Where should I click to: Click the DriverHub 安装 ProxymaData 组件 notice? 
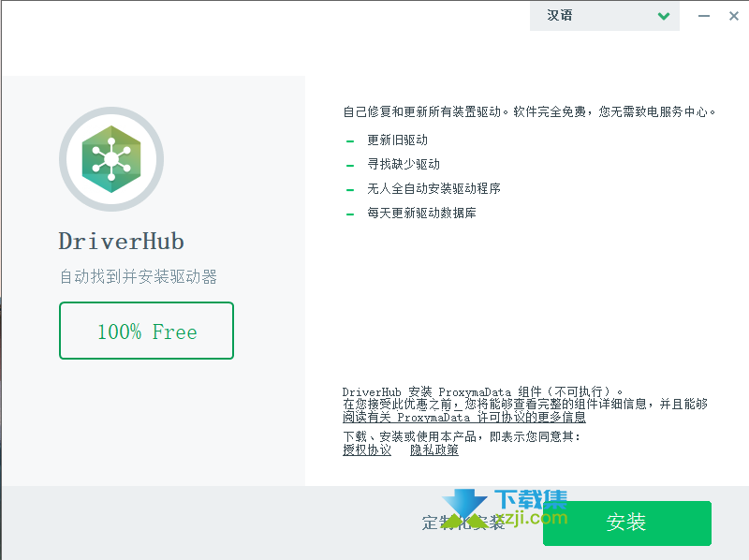(x=482, y=392)
